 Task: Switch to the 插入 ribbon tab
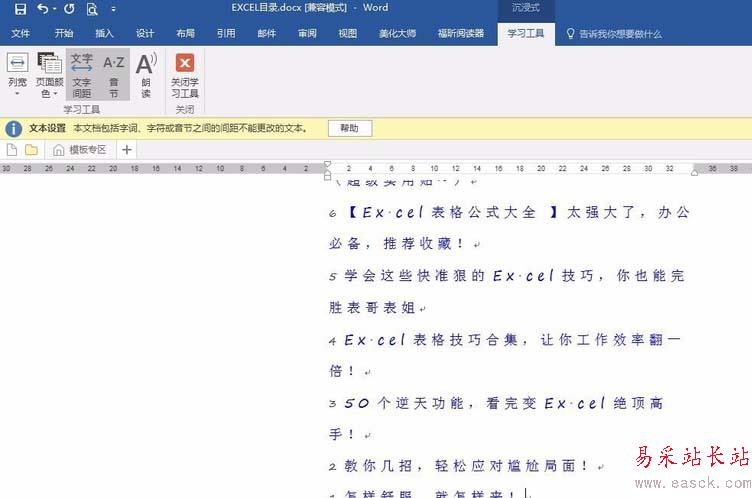coord(104,33)
